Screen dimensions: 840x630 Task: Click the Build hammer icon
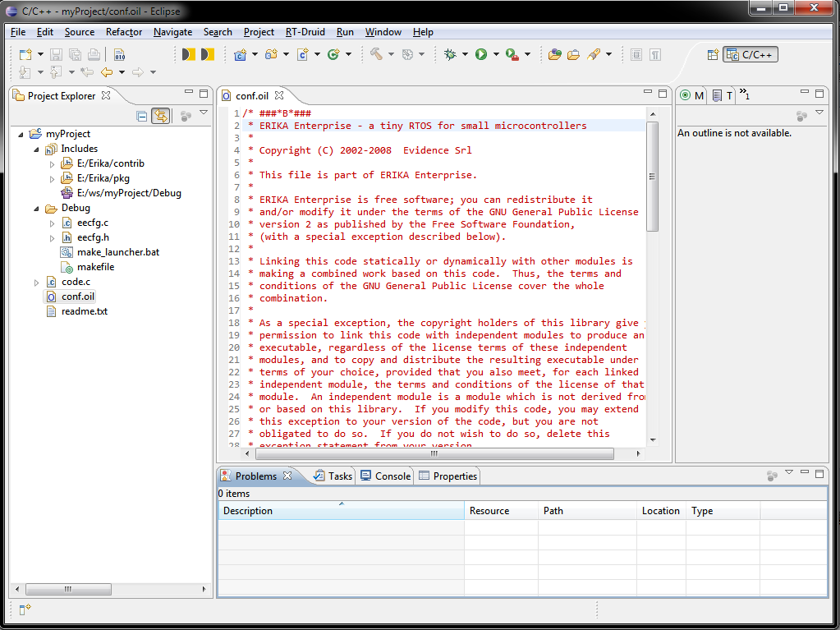(376, 54)
